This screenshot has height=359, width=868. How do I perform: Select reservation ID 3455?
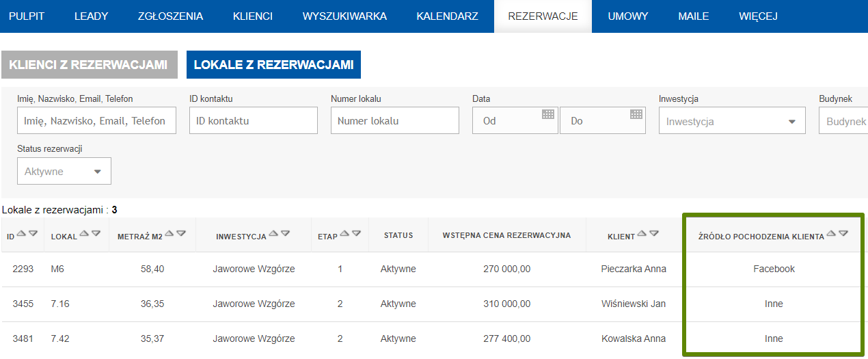point(23,304)
